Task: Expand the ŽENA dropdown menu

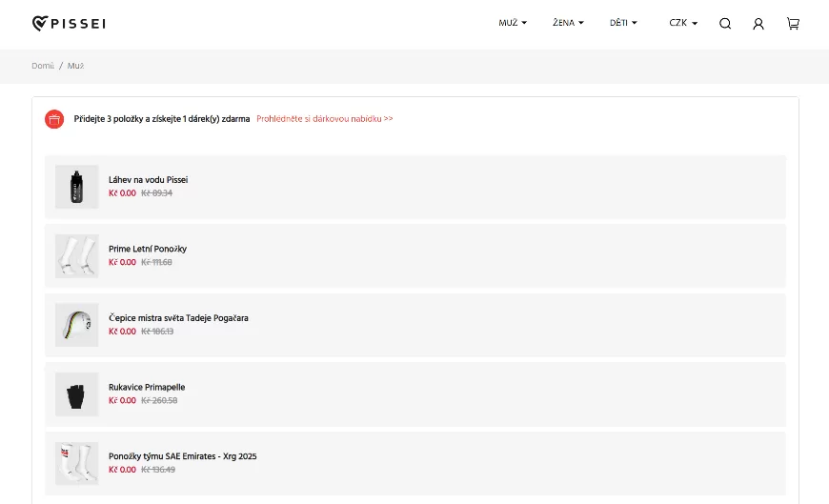Action: coord(568,23)
